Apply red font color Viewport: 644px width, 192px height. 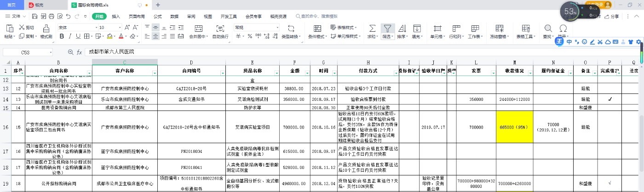pos(121,36)
